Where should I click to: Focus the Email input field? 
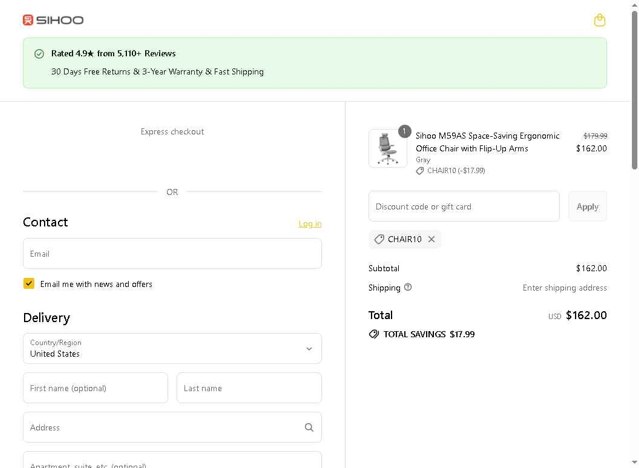[x=172, y=254]
